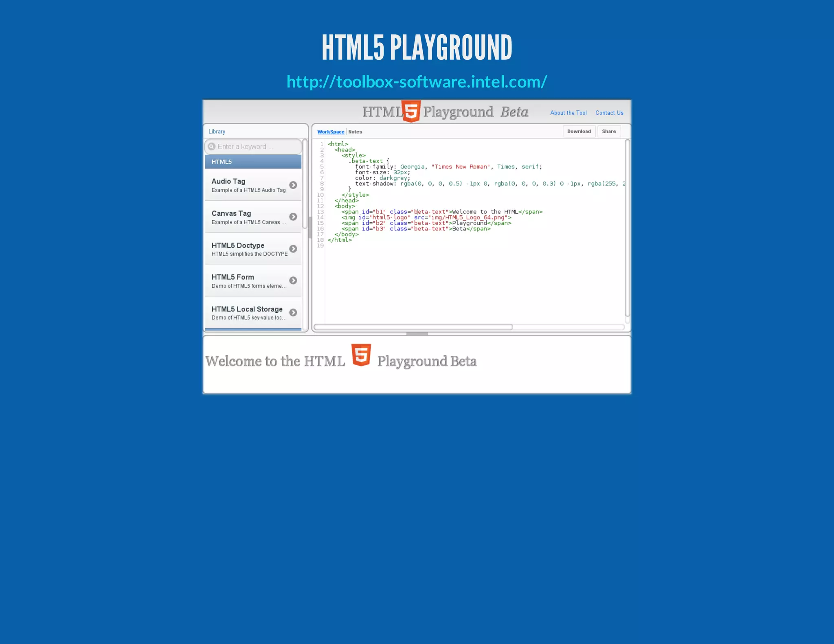Open the Library panel heading
Screen dimensions: 834x644
(217, 131)
